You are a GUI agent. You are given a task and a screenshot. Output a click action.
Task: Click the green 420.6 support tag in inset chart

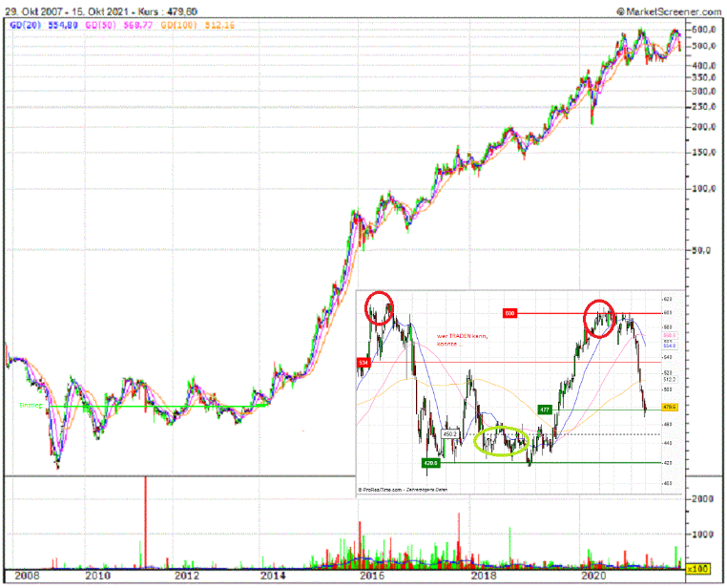pos(430,463)
